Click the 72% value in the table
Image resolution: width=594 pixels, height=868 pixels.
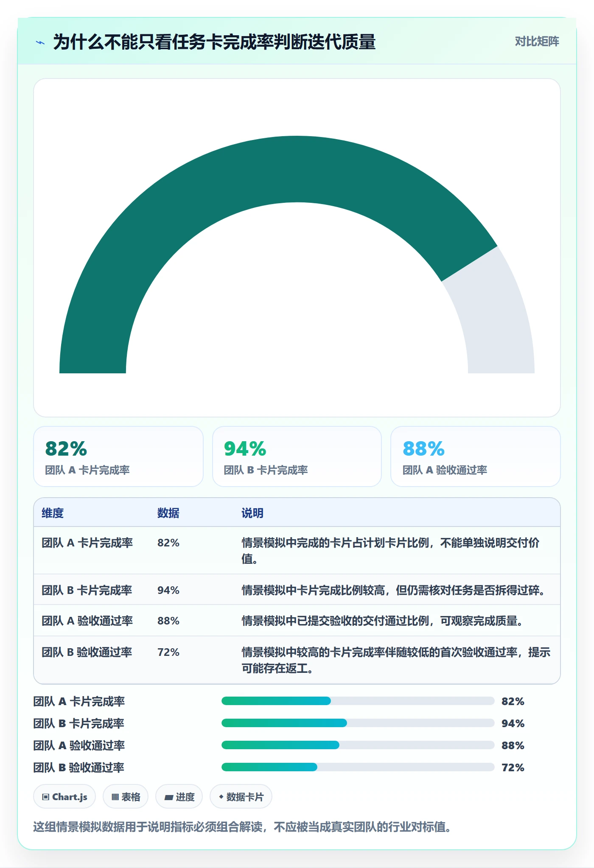(x=168, y=652)
